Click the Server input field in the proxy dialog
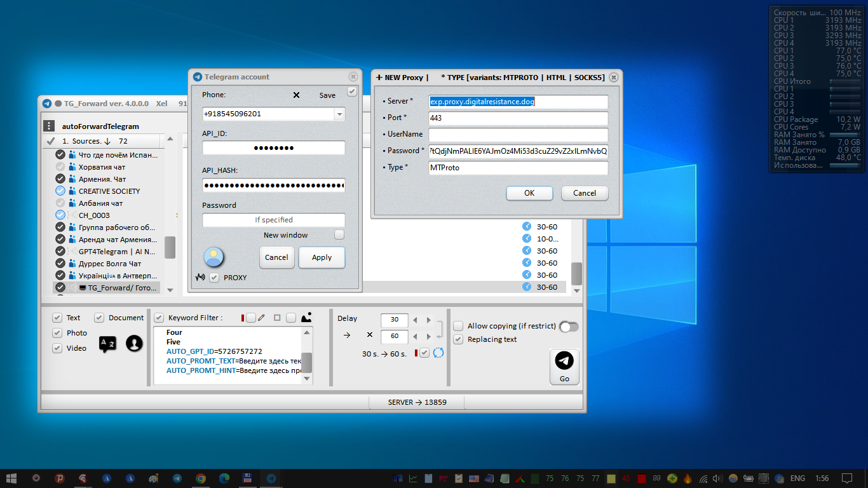 [x=518, y=101]
